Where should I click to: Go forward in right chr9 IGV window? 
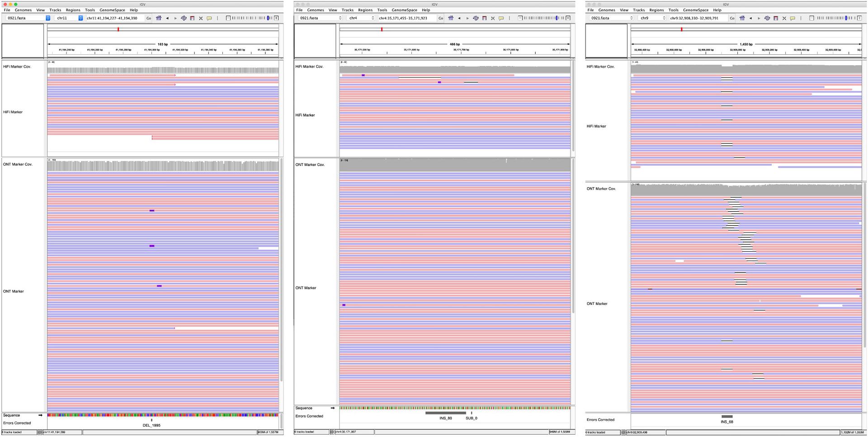[759, 18]
